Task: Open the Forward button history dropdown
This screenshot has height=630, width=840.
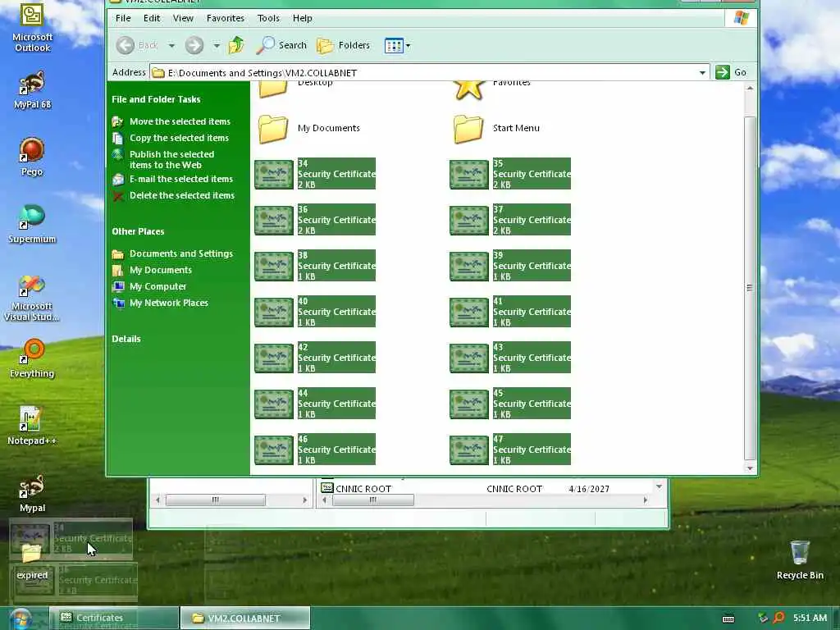Action: coord(217,46)
